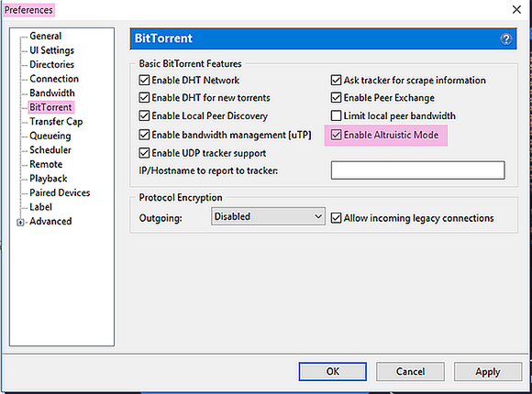Toggle Enable Peer Exchange checkbox

tap(336, 98)
